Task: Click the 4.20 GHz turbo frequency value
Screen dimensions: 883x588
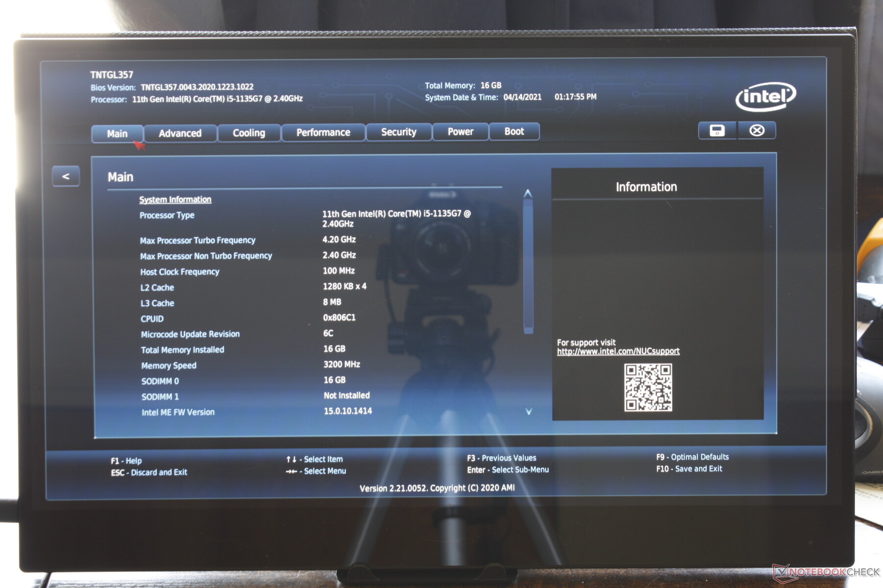Action: [x=339, y=240]
